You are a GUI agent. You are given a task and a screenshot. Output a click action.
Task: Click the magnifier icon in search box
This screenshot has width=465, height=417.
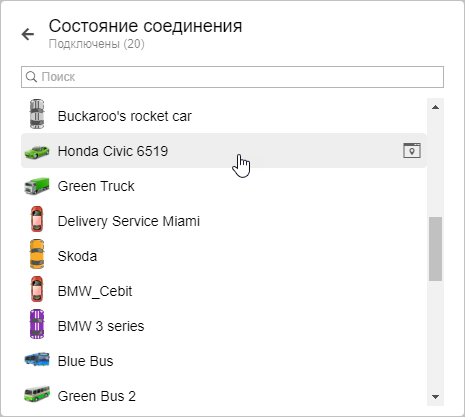tap(31, 77)
